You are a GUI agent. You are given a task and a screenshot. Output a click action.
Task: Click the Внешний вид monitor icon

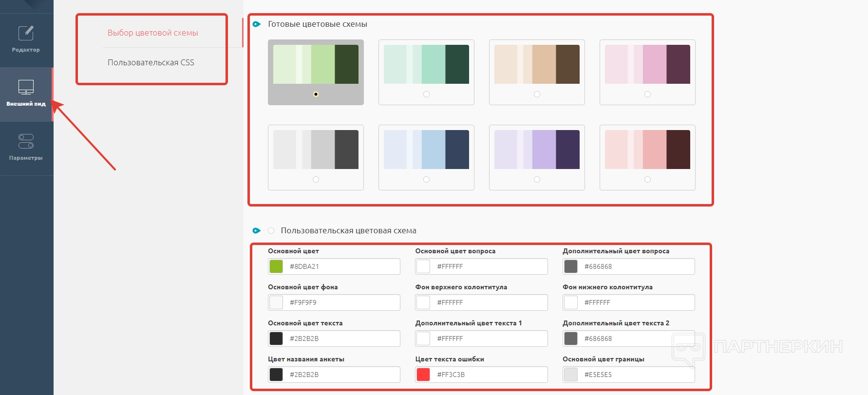pyautogui.click(x=26, y=87)
